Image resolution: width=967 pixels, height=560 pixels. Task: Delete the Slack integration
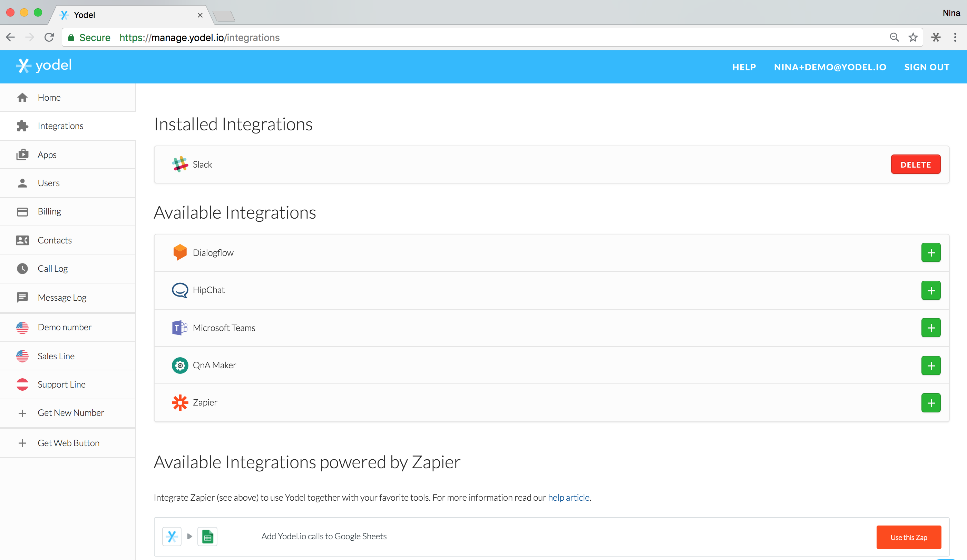(x=916, y=164)
